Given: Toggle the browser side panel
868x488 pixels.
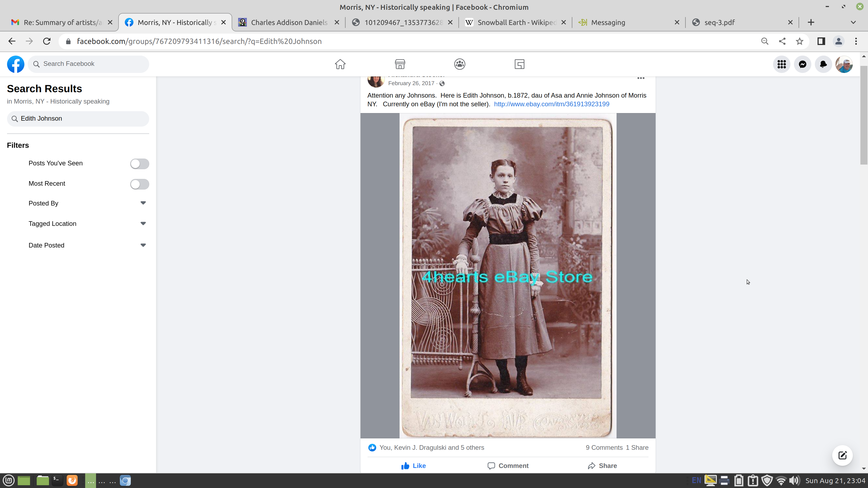Looking at the screenshot, I should pyautogui.click(x=821, y=41).
